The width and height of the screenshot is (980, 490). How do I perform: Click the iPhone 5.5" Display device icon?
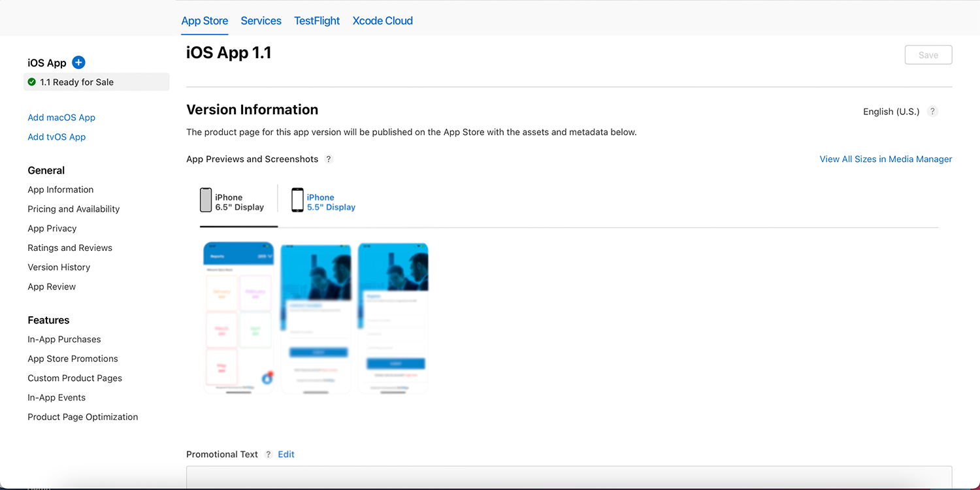297,200
